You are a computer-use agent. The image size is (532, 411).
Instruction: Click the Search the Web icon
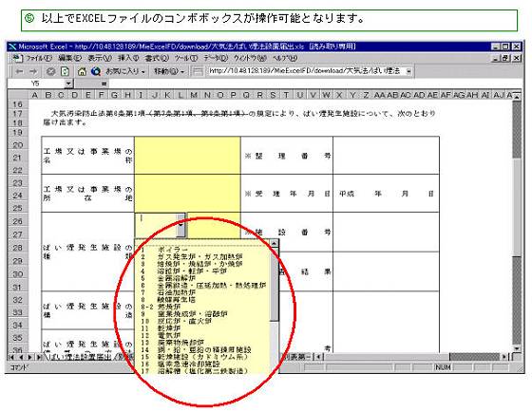(96, 71)
